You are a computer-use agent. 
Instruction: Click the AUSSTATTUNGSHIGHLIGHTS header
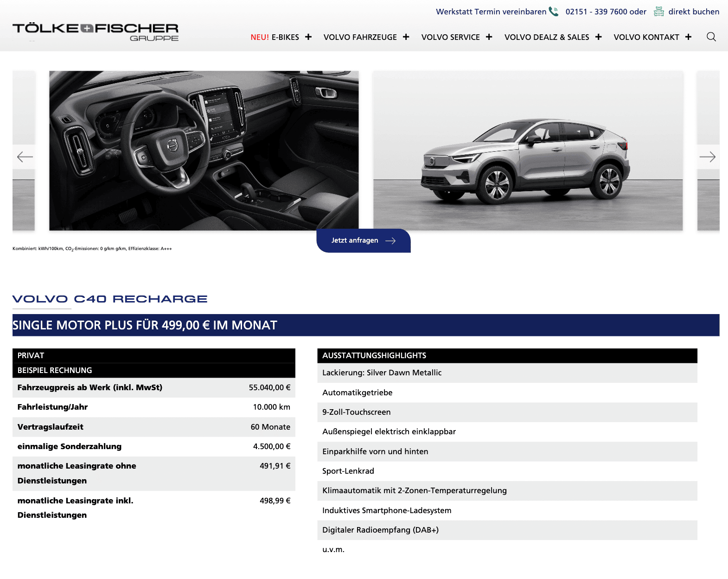pos(507,355)
